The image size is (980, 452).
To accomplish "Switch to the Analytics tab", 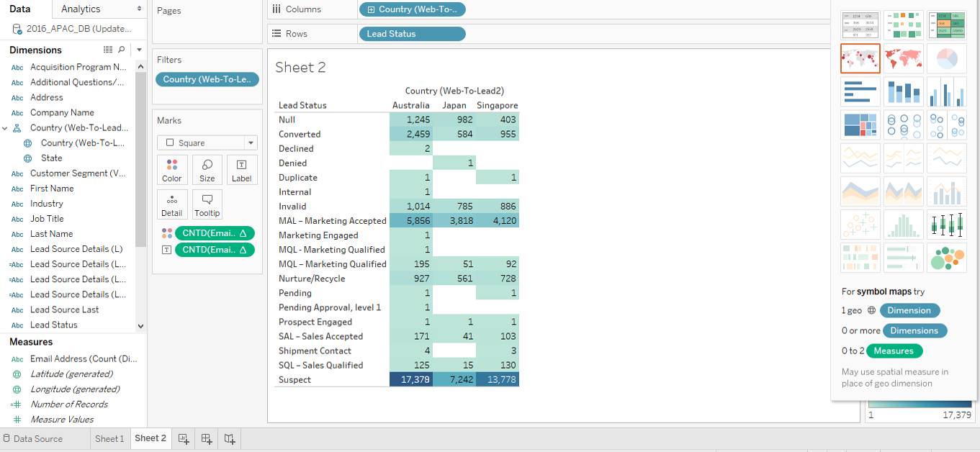I will tap(81, 9).
